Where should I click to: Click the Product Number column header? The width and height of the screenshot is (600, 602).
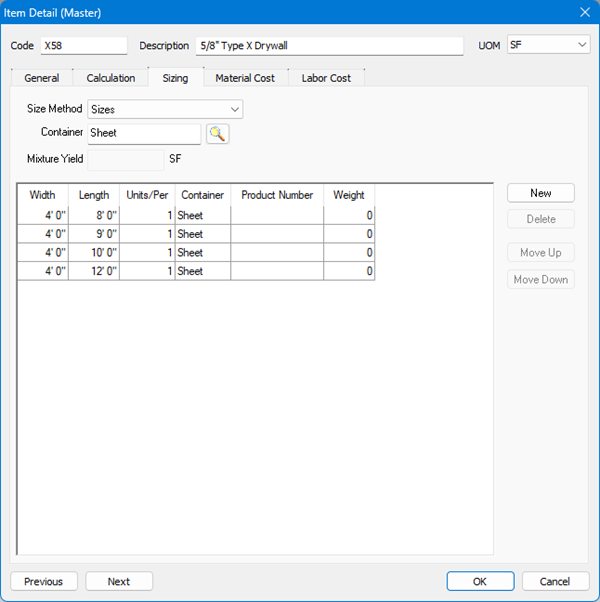tap(277, 195)
